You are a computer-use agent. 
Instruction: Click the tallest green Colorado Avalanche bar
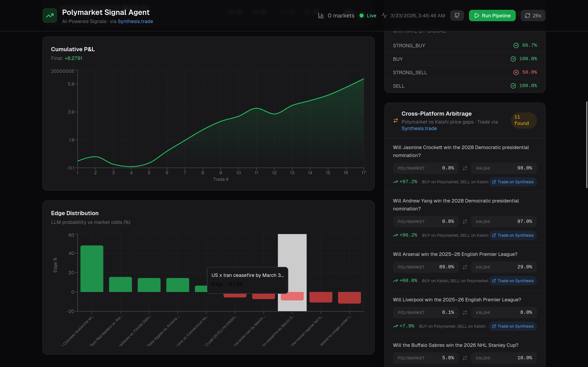click(x=92, y=269)
